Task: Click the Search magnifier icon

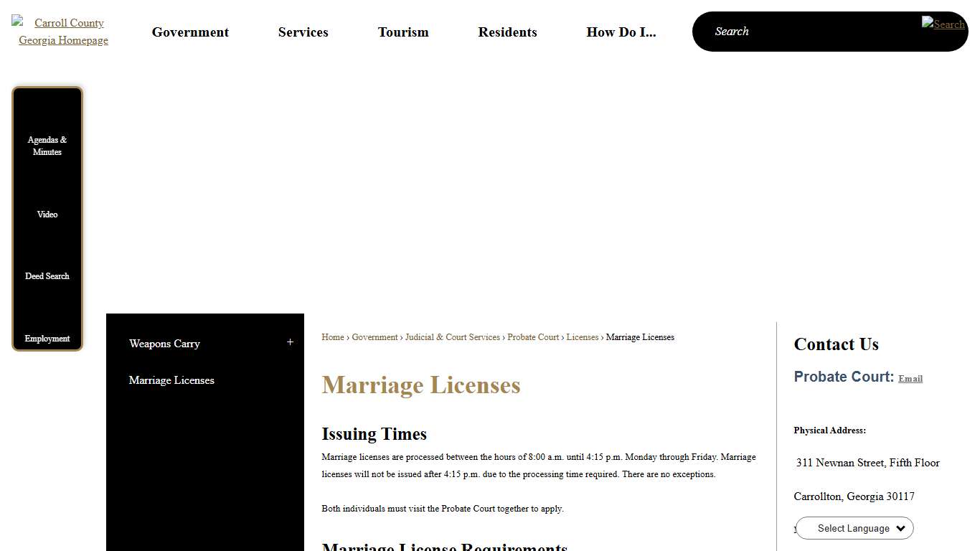Action: click(x=943, y=24)
